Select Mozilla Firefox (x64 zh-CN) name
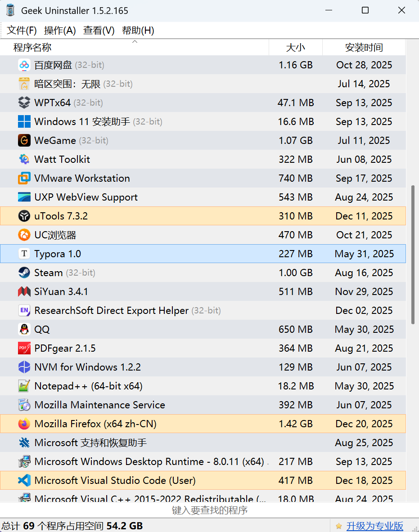The image size is (419, 532). [95, 424]
